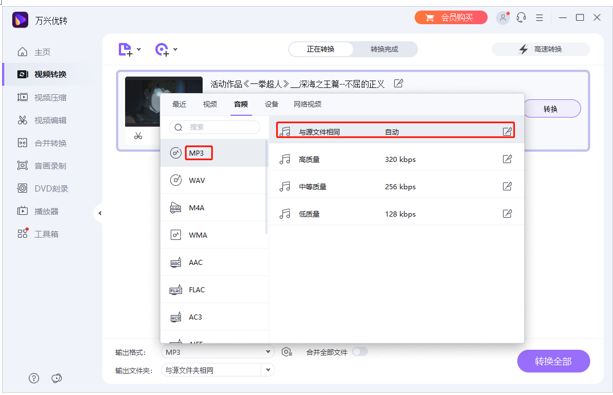
Task: Click the 万兴优转 app logo
Action: pos(20,20)
